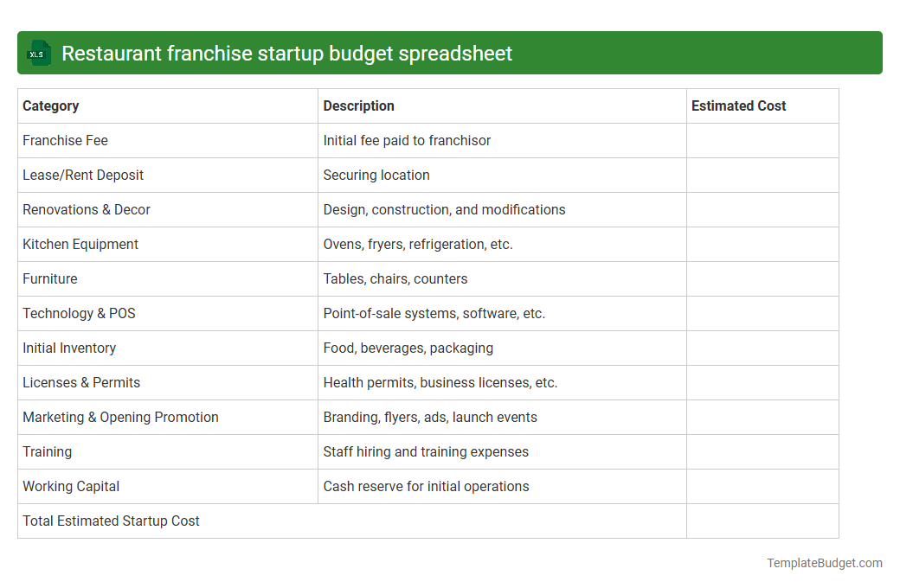Click the Technology & POS cell
The image size is (900, 588).
tap(79, 313)
